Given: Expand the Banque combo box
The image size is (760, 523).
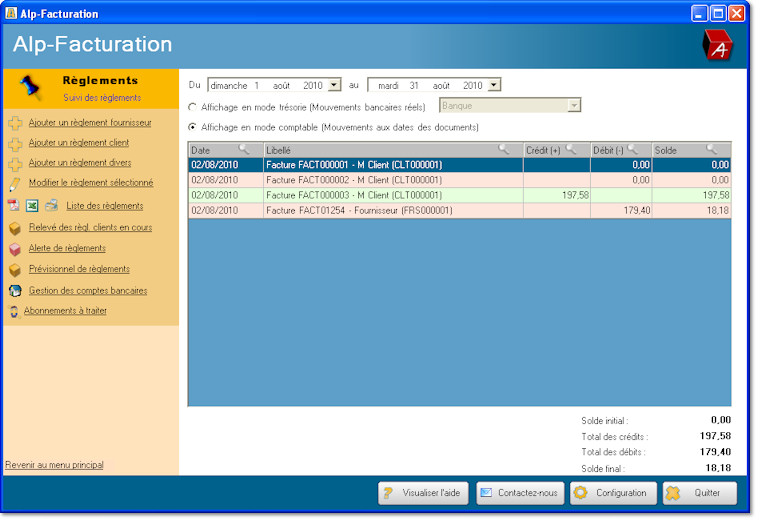Looking at the screenshot, I should (x=573, y=105).
